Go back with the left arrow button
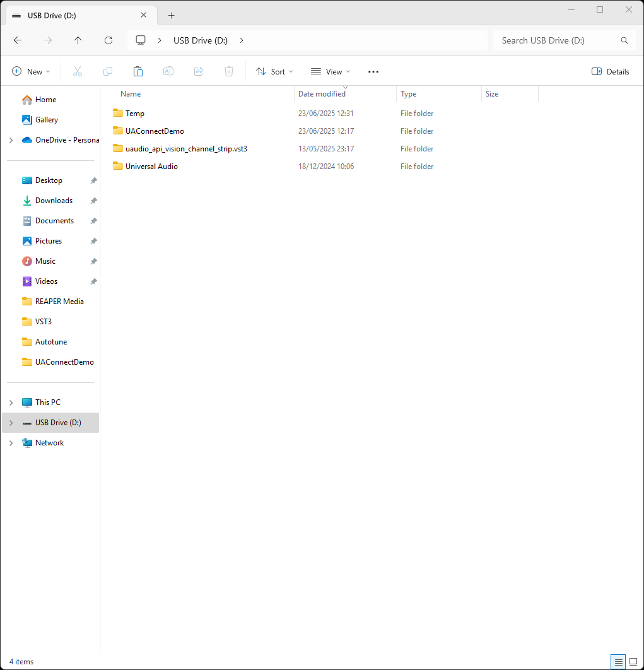Image resolution: width=644 pixels, height=670 pixels. (18, 40)
